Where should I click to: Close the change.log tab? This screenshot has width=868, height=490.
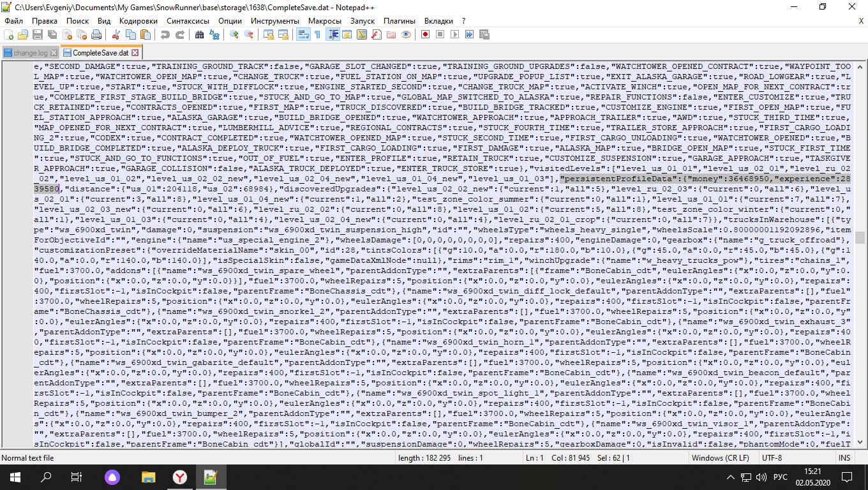pyautogui.click(x=54, y=53)
